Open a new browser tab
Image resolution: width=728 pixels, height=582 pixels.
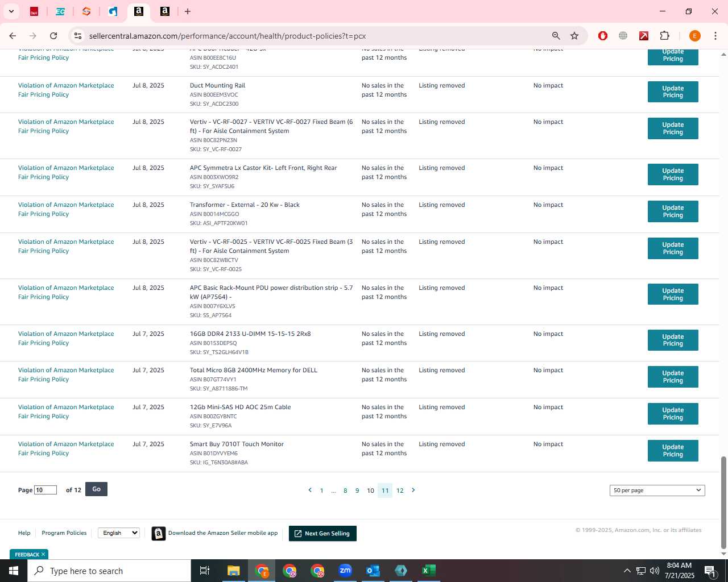click(188, 11)
